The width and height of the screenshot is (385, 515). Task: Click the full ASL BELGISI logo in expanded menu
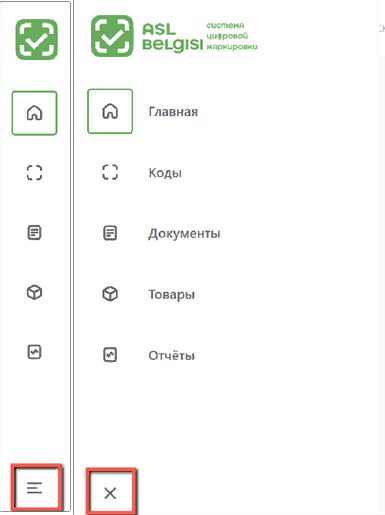(174, 36)
